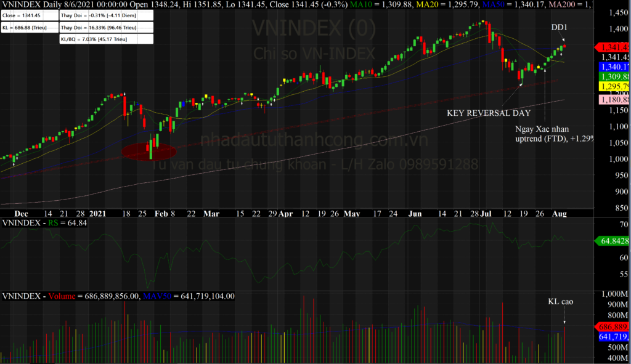Click the red 1,341.45 price marker
Viewport: 631px width, 364px height.
coord(612,47)
